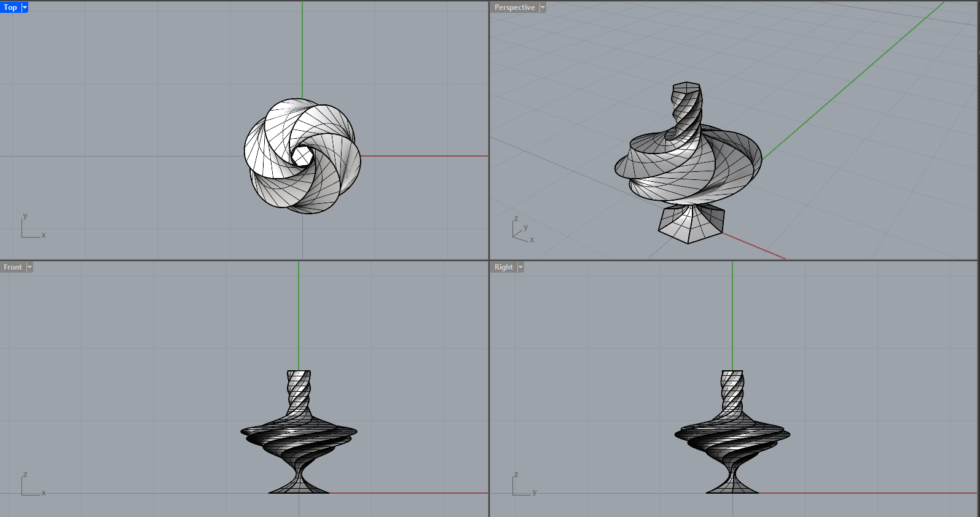
Task: Activate the Top viewport title label
Action: click(10, 7)
